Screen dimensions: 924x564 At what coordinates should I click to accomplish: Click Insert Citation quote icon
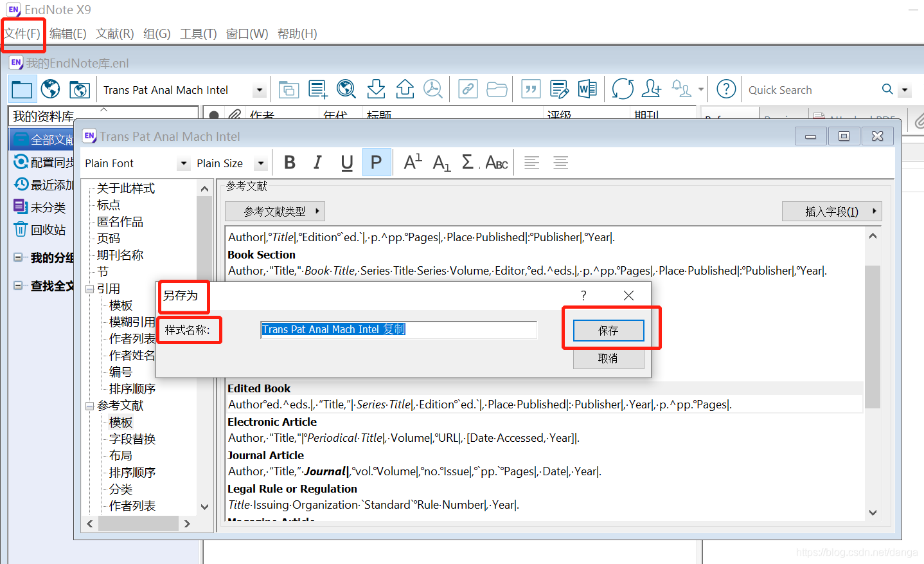531,89
